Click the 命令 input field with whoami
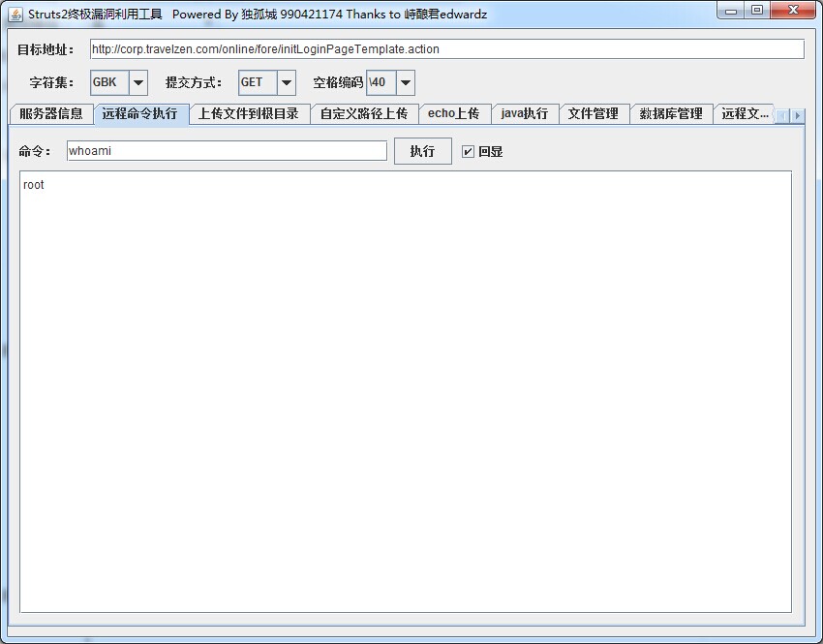 tap(227, 151)
